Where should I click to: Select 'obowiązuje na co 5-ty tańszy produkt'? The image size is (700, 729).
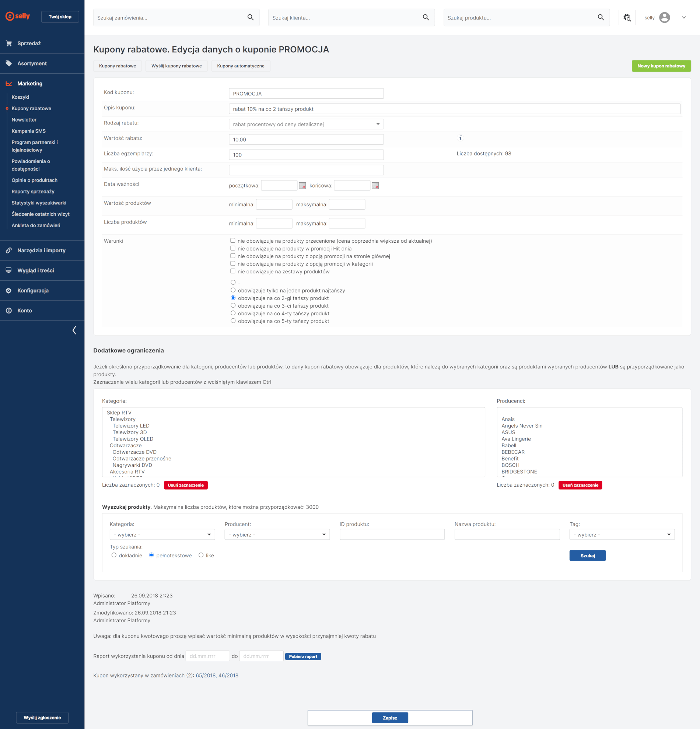[233, 320]
